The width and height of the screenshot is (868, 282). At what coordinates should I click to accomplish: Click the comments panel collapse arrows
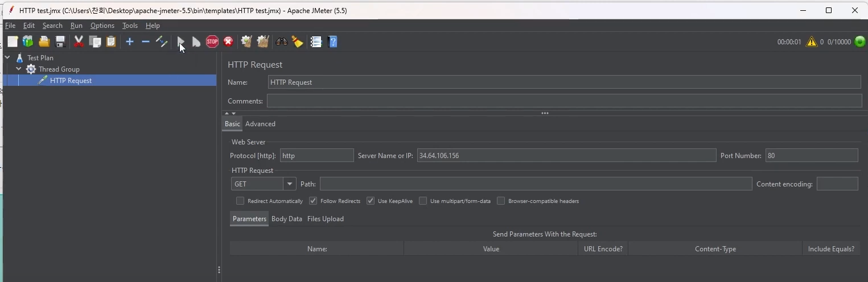[230, 113]
